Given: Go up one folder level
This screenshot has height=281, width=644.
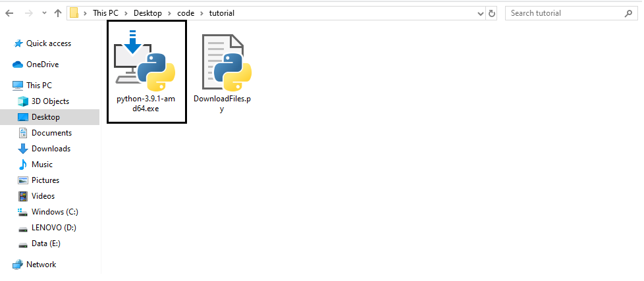Looking at the screenshot, I should click(58, 13).
